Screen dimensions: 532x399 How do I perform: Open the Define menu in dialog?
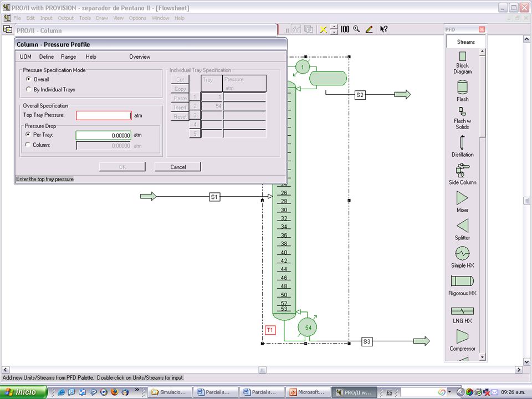[47, 57]
